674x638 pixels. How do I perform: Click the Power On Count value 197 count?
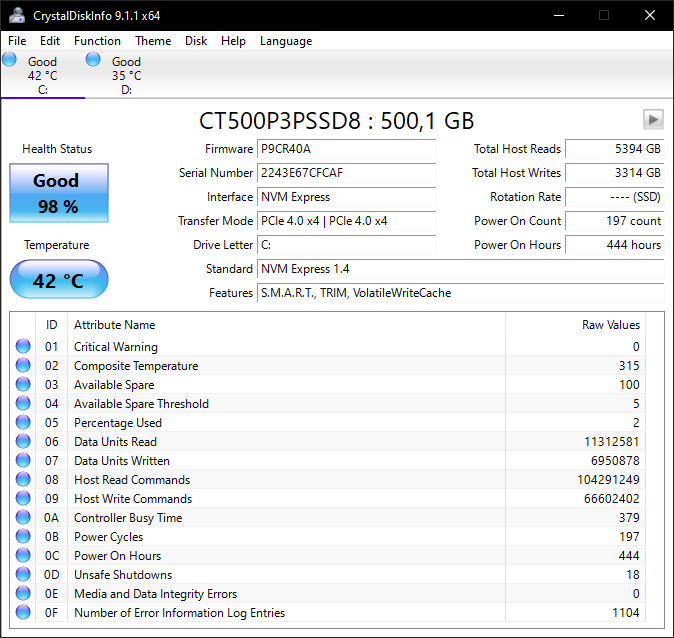pos(615,221)
